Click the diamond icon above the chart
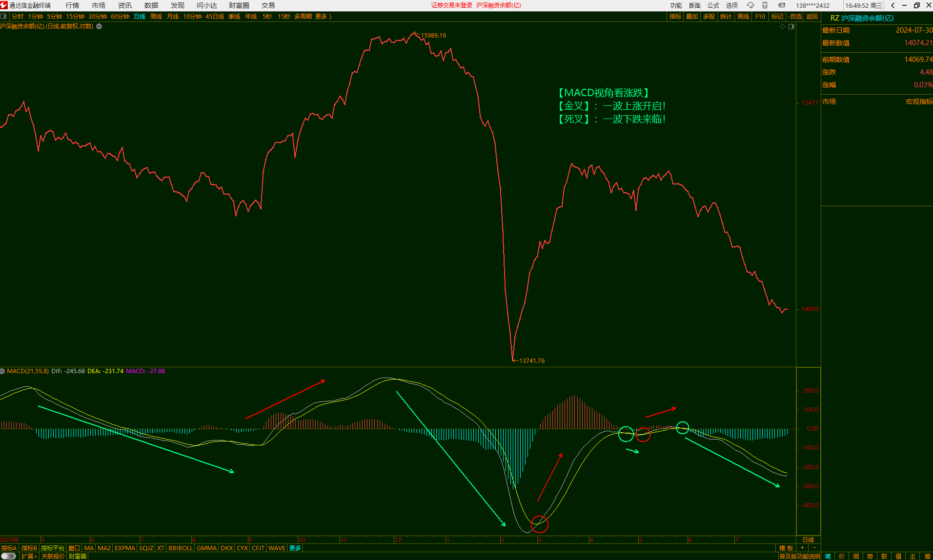The height and width of the screenshot is (560, 933). [x=783, y=26]
